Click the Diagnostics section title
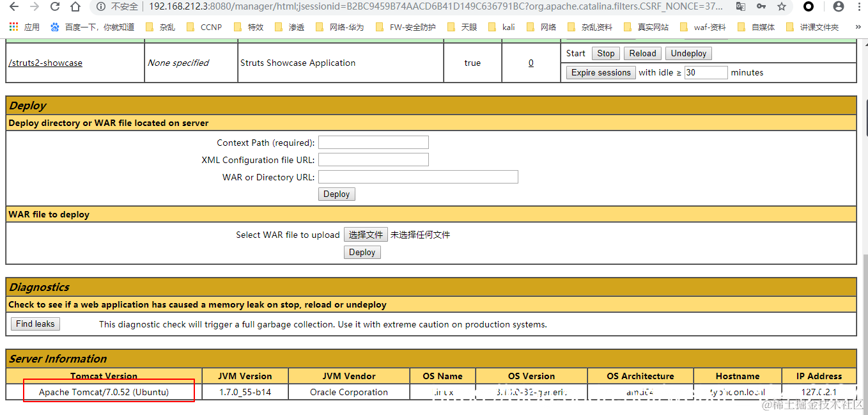Image resolution: width=868 pixels, height=415 pixels. [39, 287]
